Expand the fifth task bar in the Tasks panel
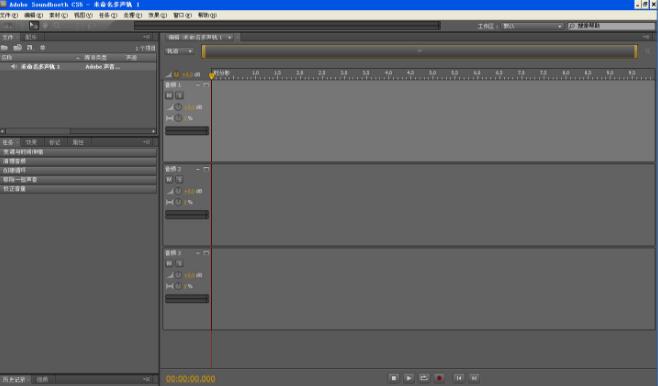Screen dimensions: 658x386 pyautogui.click(x=78, y=189)
